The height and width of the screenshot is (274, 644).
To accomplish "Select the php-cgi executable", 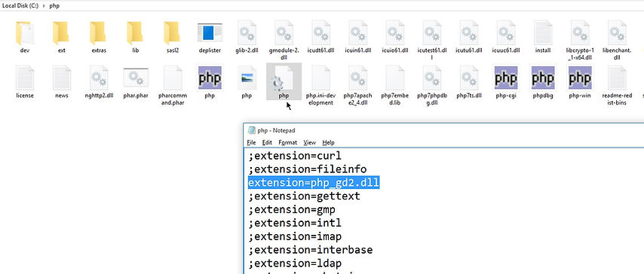I will click(505, 83).
